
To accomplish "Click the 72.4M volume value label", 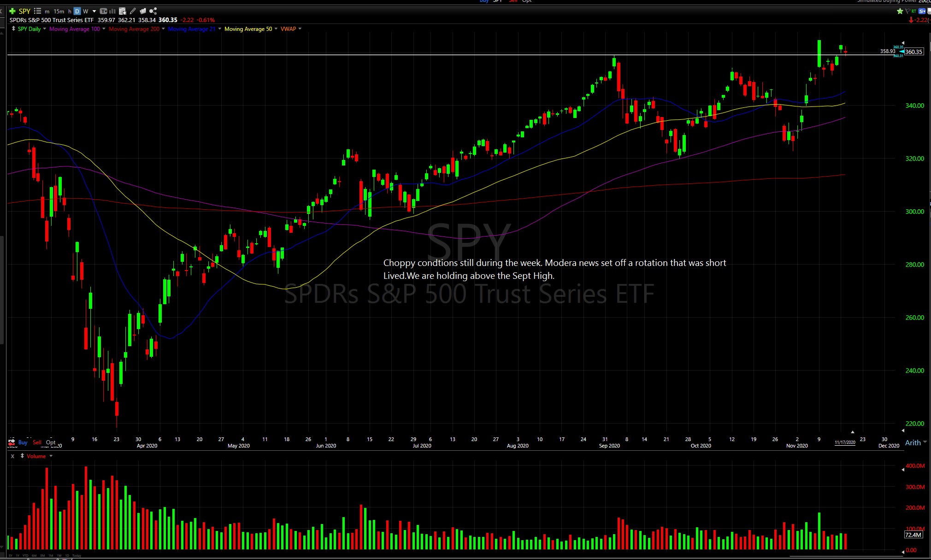I will pyautogui.click(x=913, y=535).
